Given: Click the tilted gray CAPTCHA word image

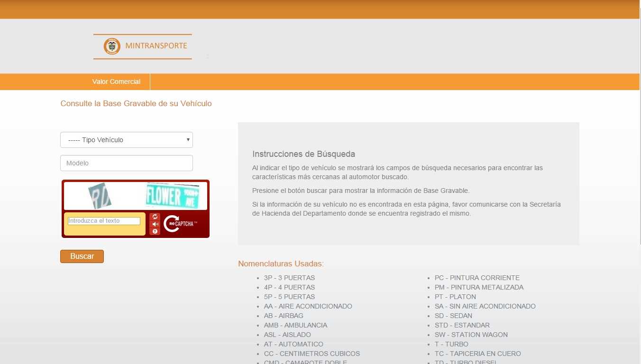Looking at the screenshot, I should click(100, 196).
